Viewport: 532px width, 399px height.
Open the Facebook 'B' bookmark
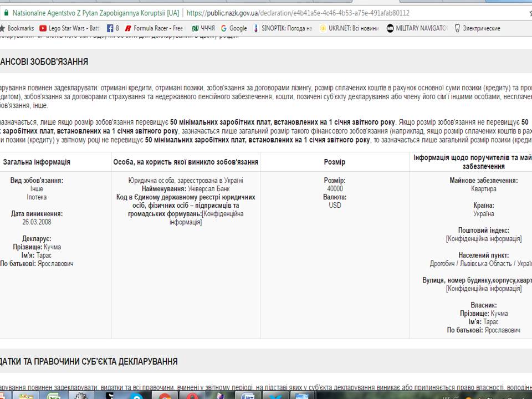tap(113, 28)
